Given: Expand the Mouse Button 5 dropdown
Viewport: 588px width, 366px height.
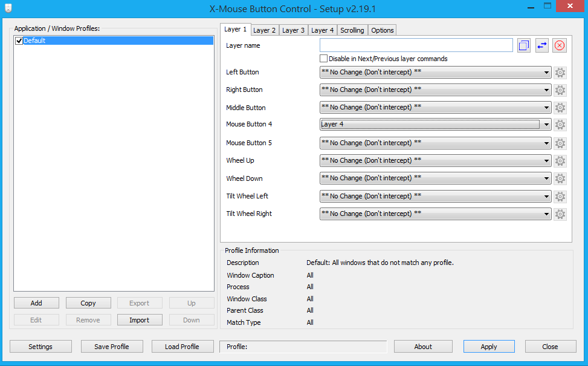Looking at the screenshot, I should 435,143.
